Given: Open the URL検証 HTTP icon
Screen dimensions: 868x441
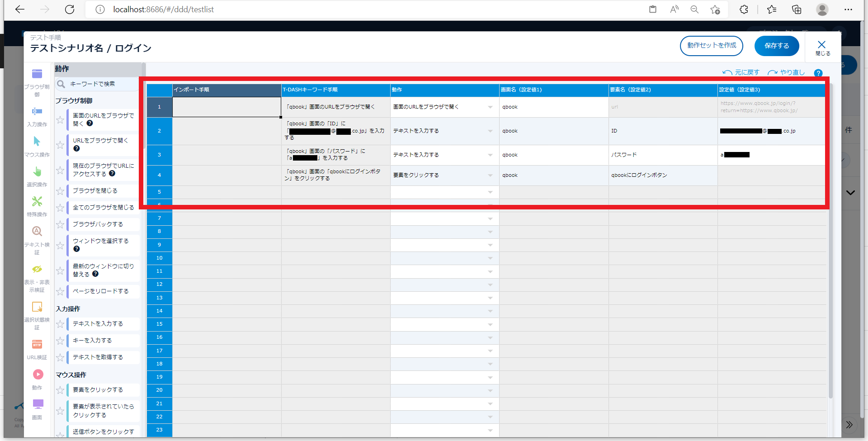Looking at the screenshot, I should point(37,345).
